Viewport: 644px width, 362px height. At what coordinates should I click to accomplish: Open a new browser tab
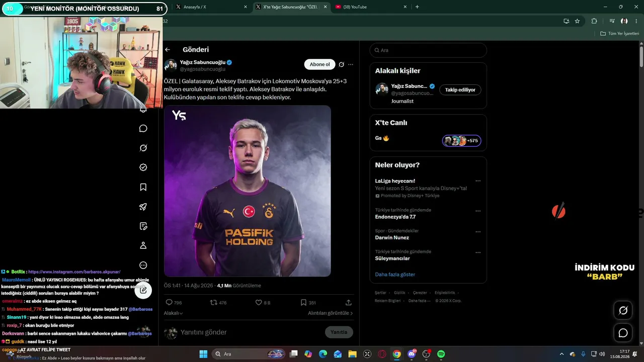coord(417,7)
